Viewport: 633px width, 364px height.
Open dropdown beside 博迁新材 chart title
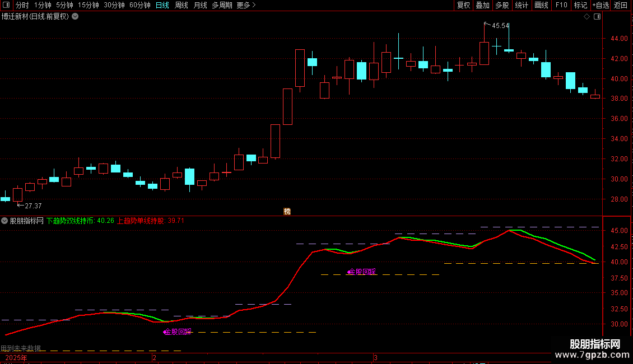75,17
